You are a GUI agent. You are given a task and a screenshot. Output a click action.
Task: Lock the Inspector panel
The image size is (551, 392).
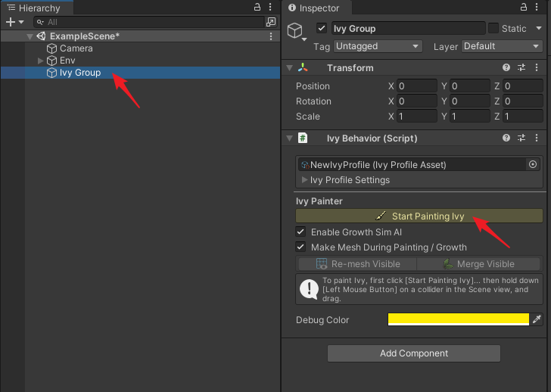click(x=524, y=7)
